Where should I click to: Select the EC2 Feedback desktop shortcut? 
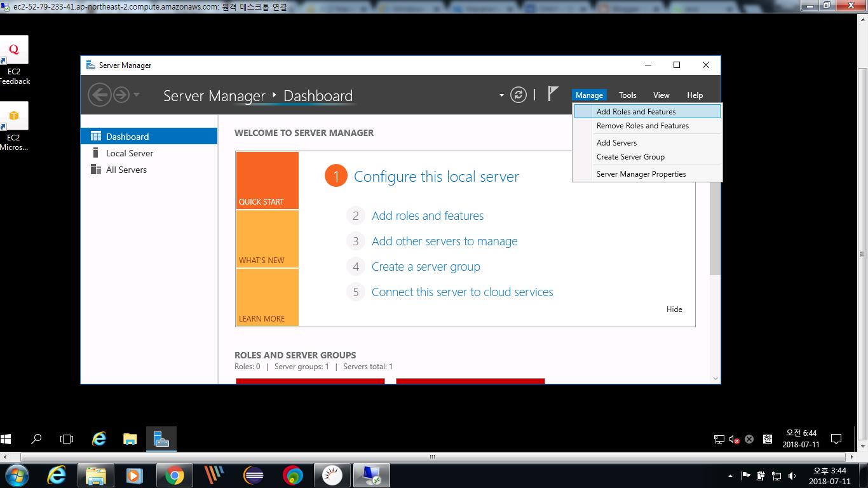coord(14,60)
